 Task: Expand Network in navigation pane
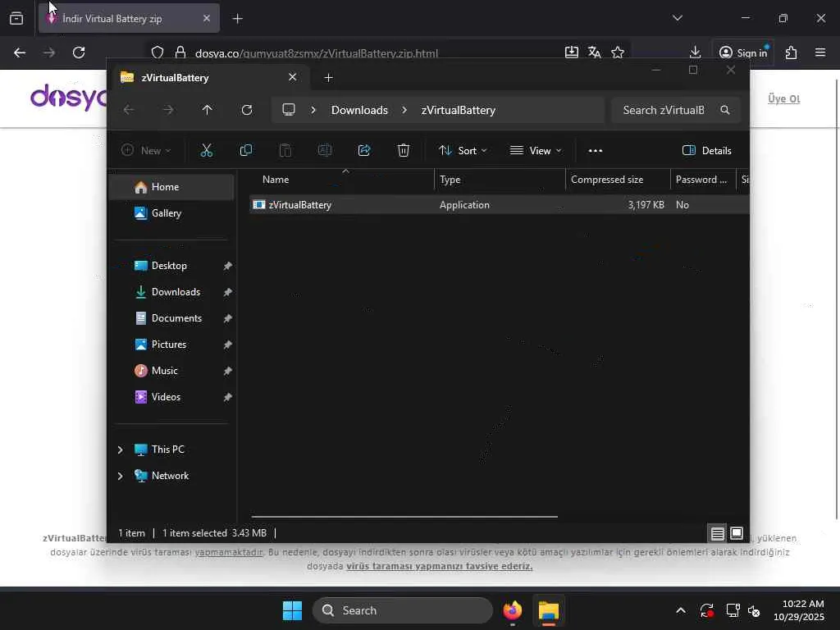click(120, 476)
